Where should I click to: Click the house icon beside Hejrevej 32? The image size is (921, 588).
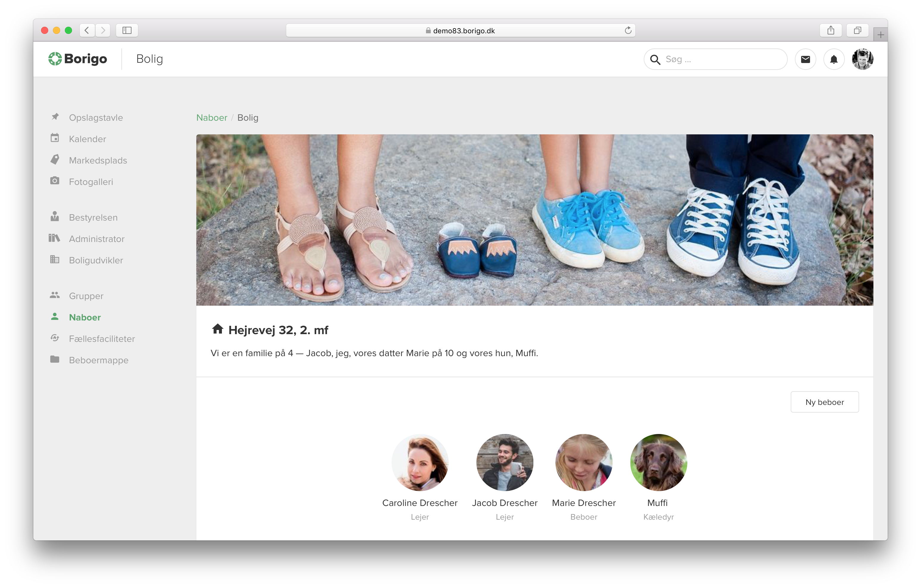[x=218, y=329]
